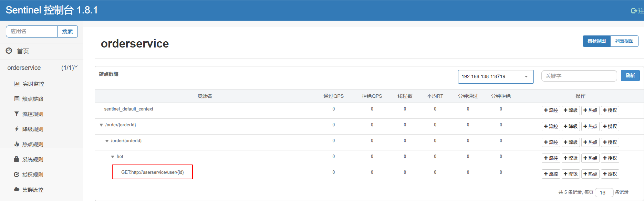Click the flame icon for 热点规则
644x201 pixels.
tap(17, 144)
